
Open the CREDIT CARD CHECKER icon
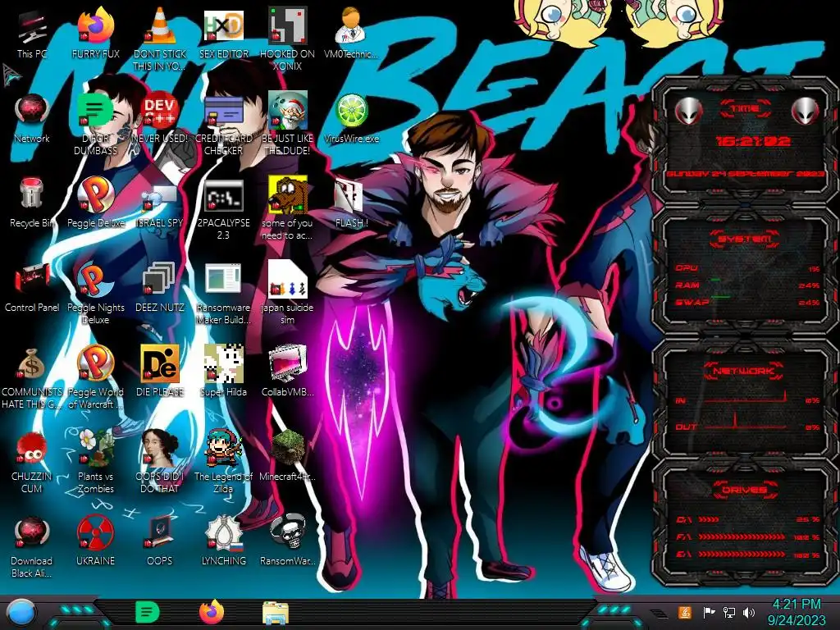(223, 125)
